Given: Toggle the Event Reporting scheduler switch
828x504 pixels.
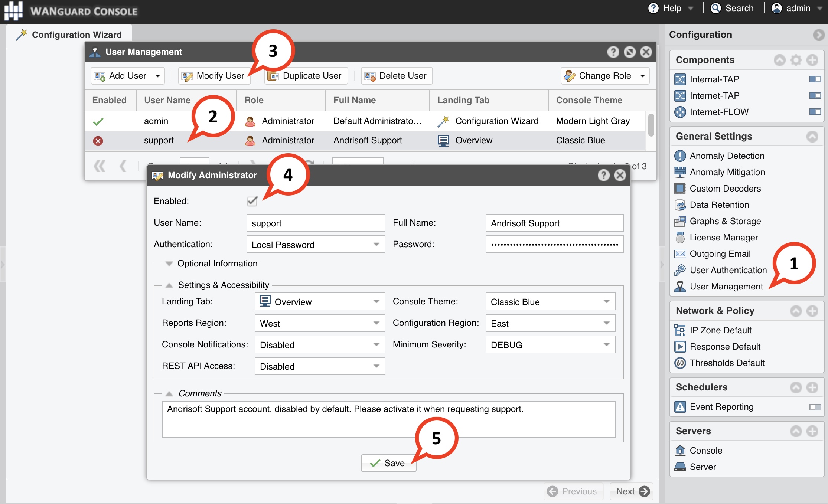Looking at the screenshot, I should [815, 407].
